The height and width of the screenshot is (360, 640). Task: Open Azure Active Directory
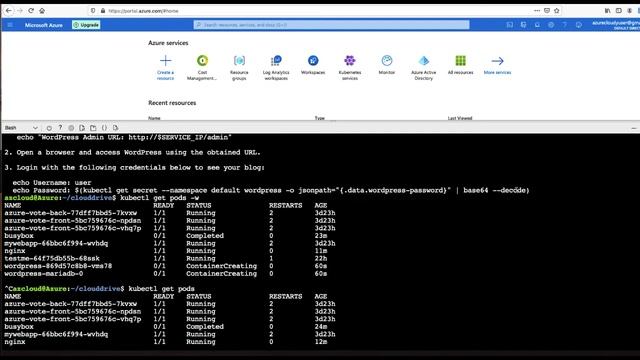point(424,67)
